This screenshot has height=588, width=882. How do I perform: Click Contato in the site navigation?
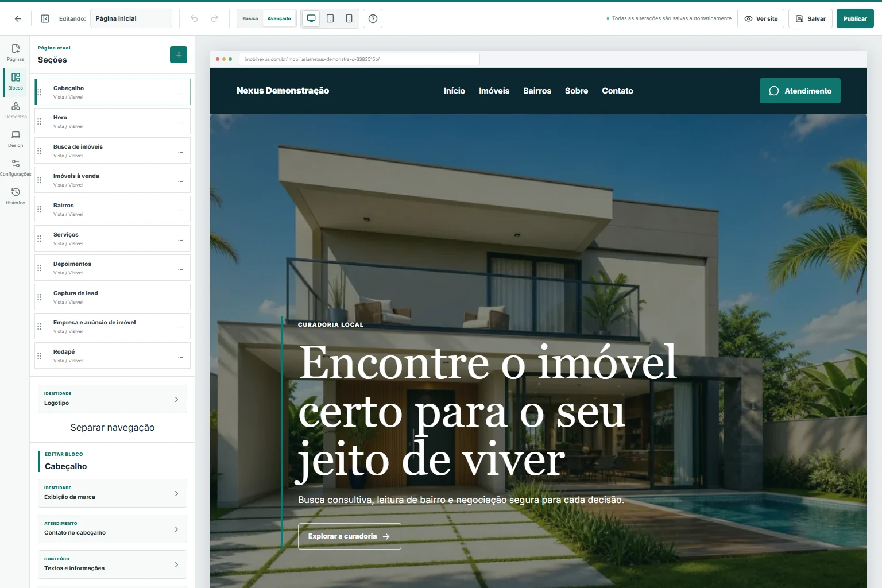tap(617, 91)
